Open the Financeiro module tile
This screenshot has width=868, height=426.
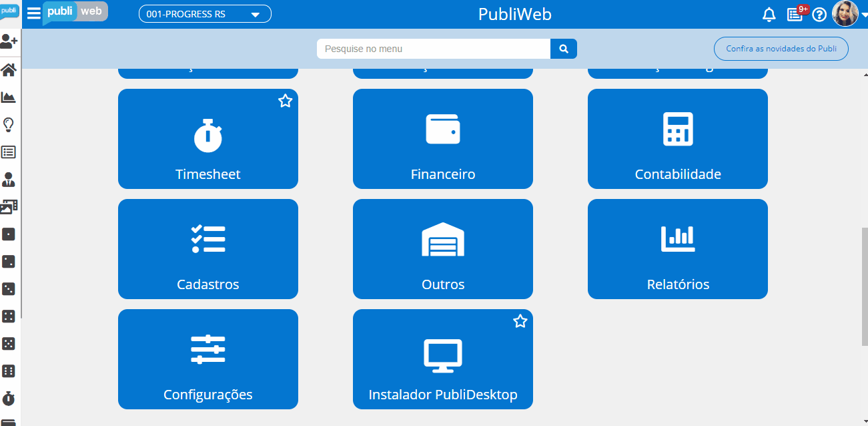pyautogui.click(x=443, y=139)
